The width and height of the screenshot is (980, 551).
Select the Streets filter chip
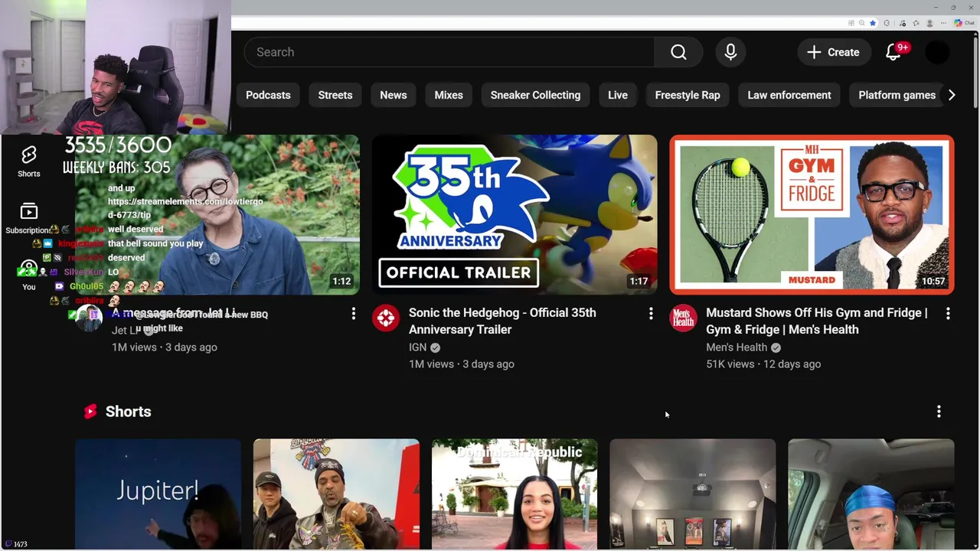[x=335, y=95]
